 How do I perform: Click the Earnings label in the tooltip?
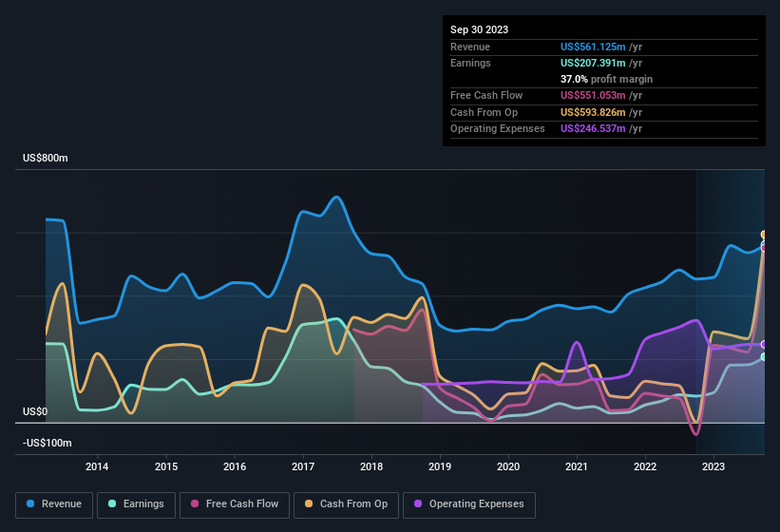(470, 63)
